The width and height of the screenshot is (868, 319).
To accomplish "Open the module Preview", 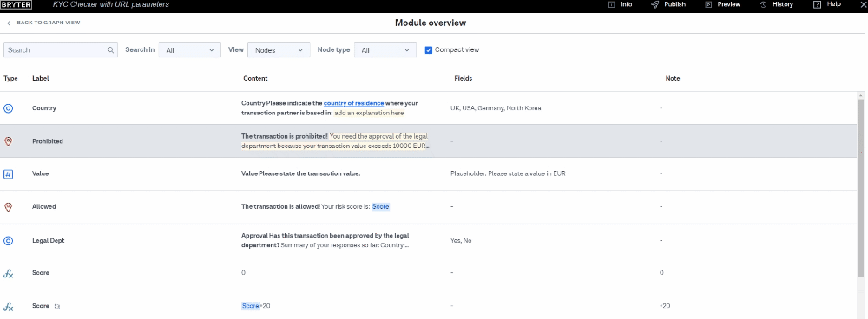I will click(x=722, y=4).
